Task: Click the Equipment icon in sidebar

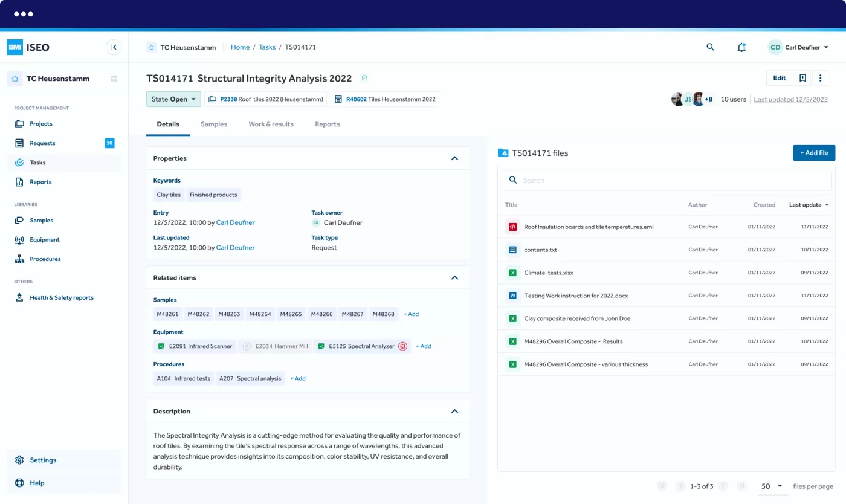Action: tap(19, 240)
